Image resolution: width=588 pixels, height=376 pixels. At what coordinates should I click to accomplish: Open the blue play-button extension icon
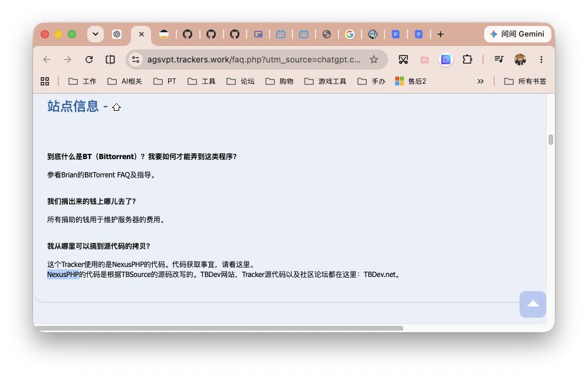446,60
